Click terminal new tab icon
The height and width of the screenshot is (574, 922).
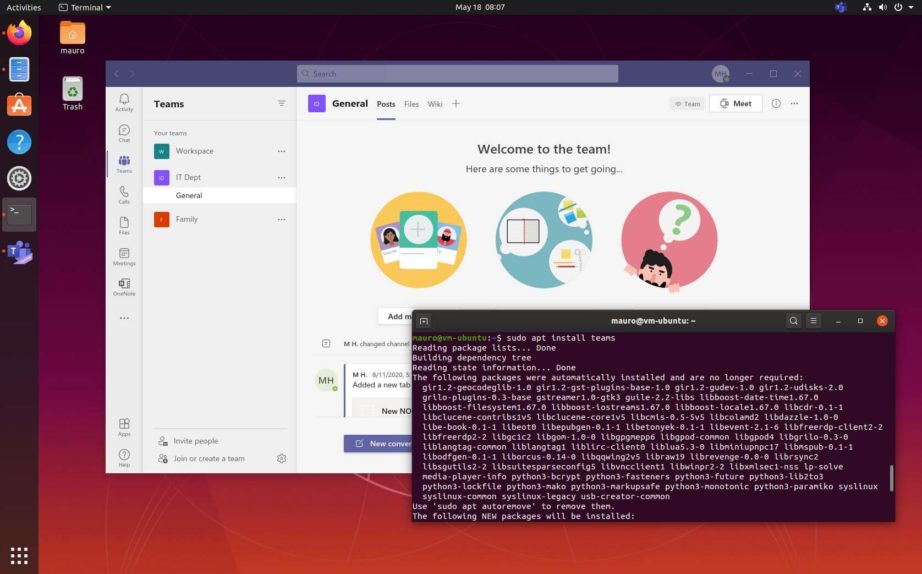click(423, 321)
